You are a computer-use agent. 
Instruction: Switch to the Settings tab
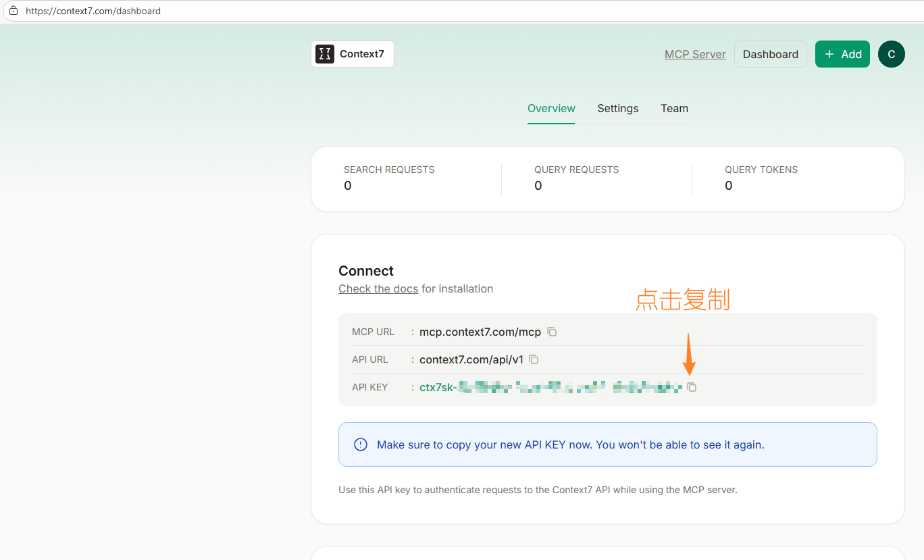(618, 109)
